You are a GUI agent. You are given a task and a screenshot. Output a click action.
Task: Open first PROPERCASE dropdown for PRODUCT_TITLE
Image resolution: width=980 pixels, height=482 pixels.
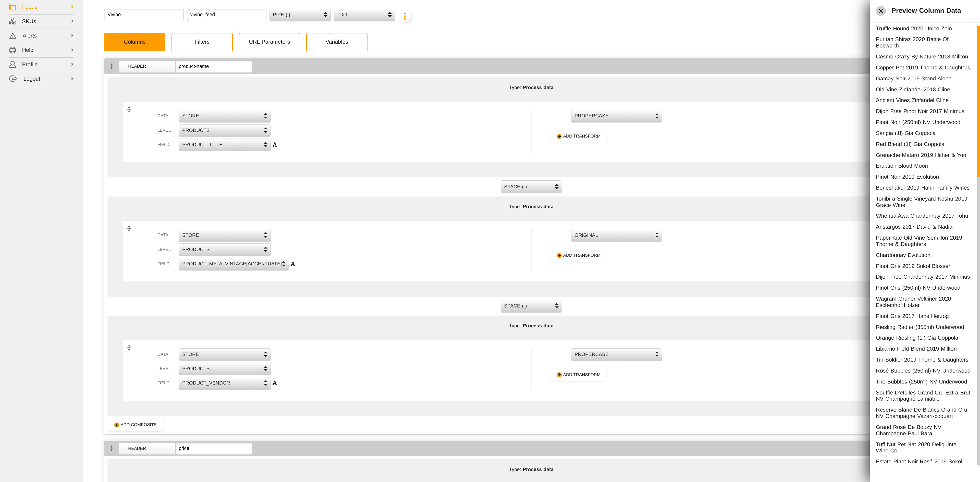coord(616,116)
